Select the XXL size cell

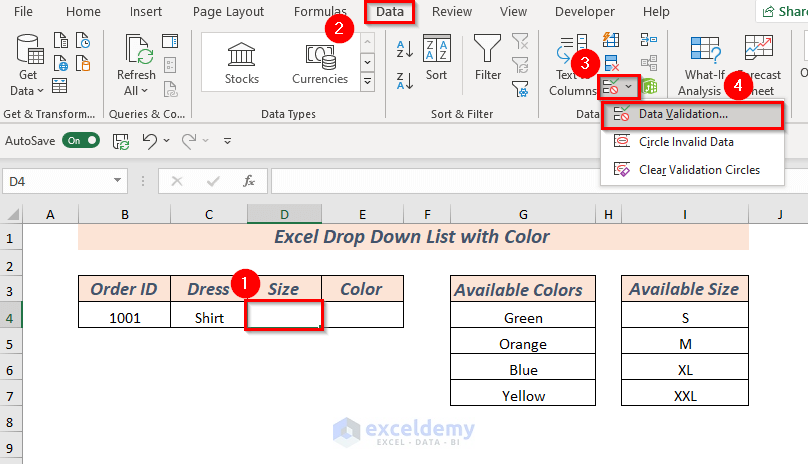coord(685,393)
